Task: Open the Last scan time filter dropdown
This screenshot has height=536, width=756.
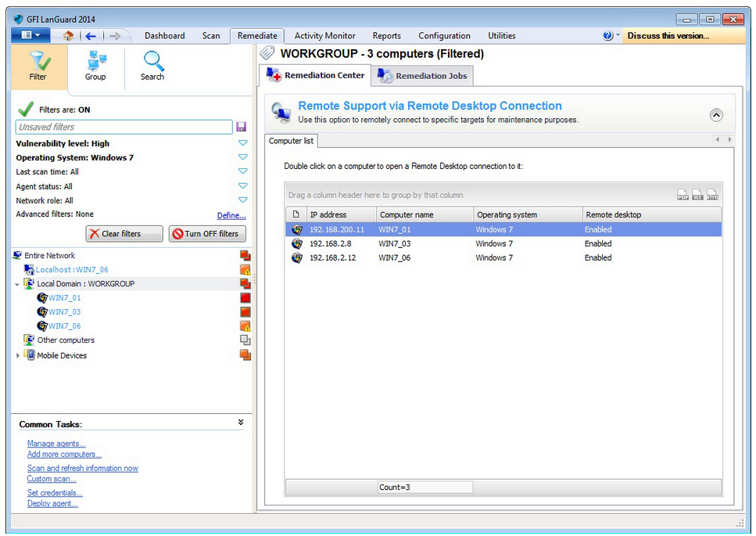Action: point(243,171)
